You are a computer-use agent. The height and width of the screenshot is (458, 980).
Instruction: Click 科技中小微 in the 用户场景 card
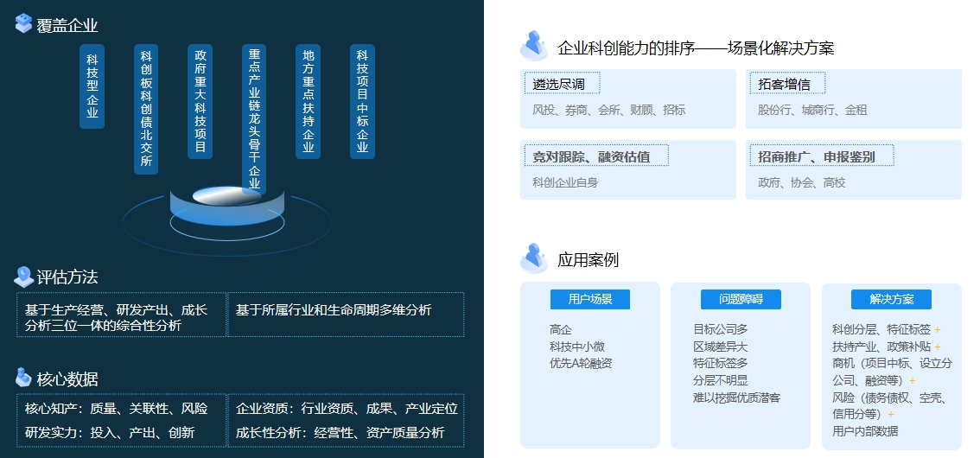click(577, 347)
